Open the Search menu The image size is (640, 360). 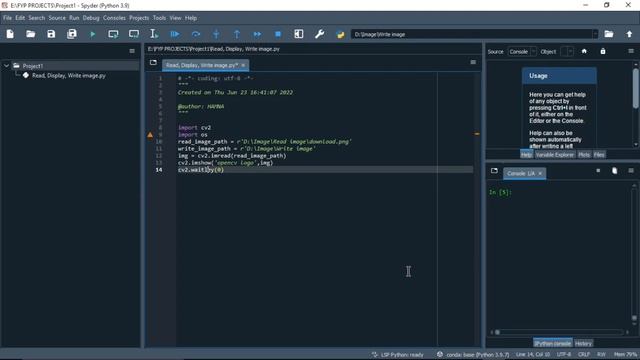pos(36,18)
